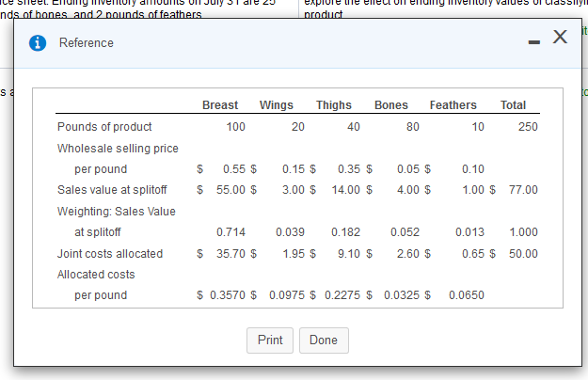Click Breast sales value 55.00
The image size is (588, 380).
(x=230, y=190)
